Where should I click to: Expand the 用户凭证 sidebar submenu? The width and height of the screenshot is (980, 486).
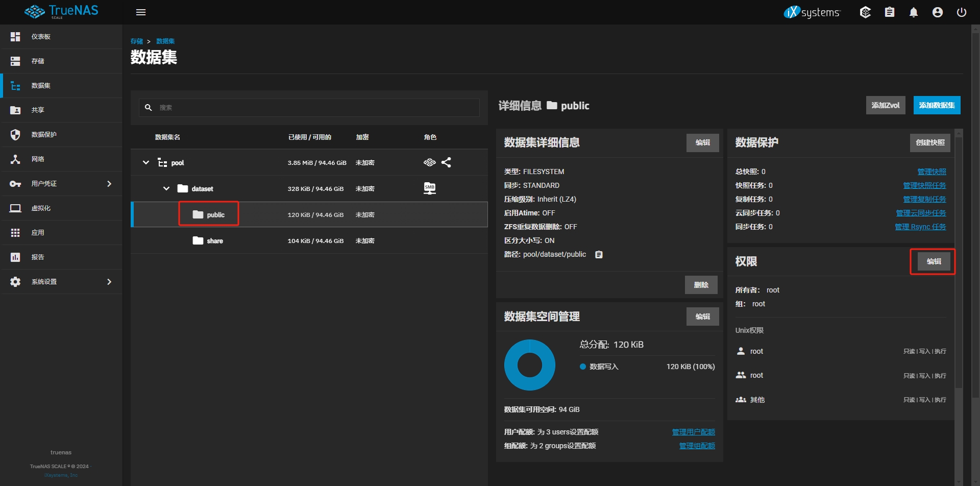(x=109, y=184)
